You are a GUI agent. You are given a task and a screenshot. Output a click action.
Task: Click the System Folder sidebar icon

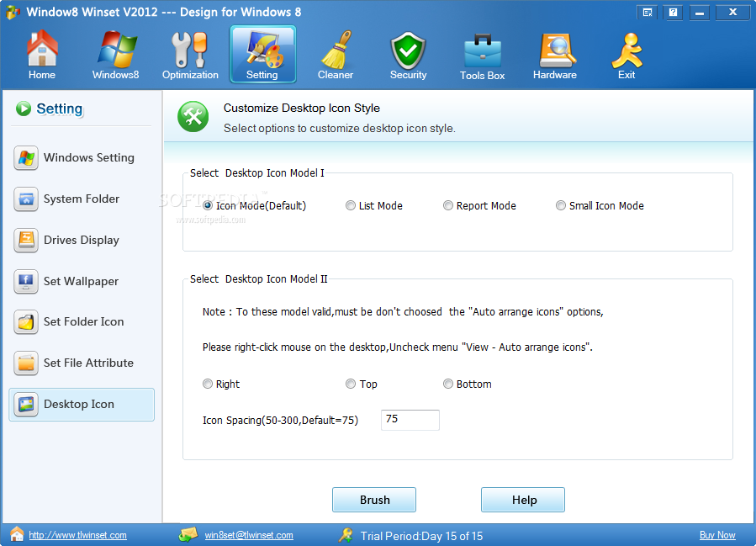pyautogui.click(x=26, y=199)
